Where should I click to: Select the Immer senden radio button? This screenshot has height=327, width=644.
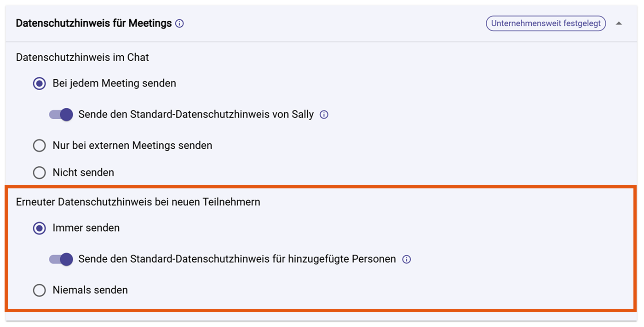coord(40,228)
